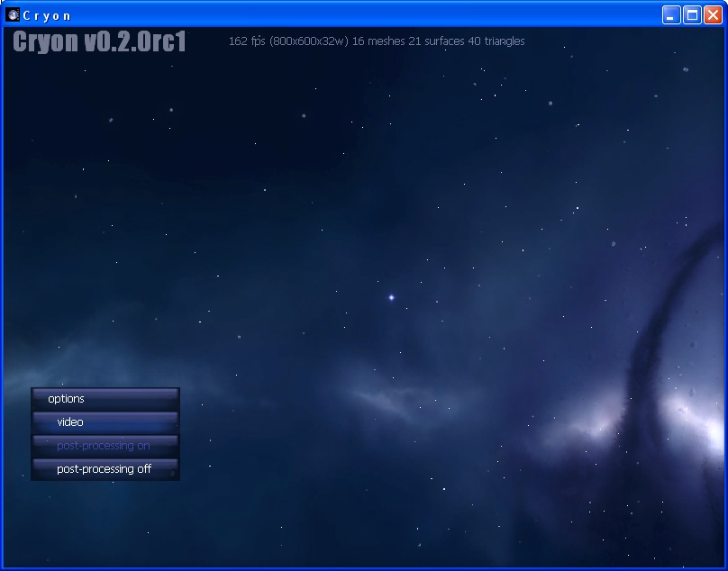The image size is (728, 571).
Task: Select the video menu item
Action: [x=105, y=422]
